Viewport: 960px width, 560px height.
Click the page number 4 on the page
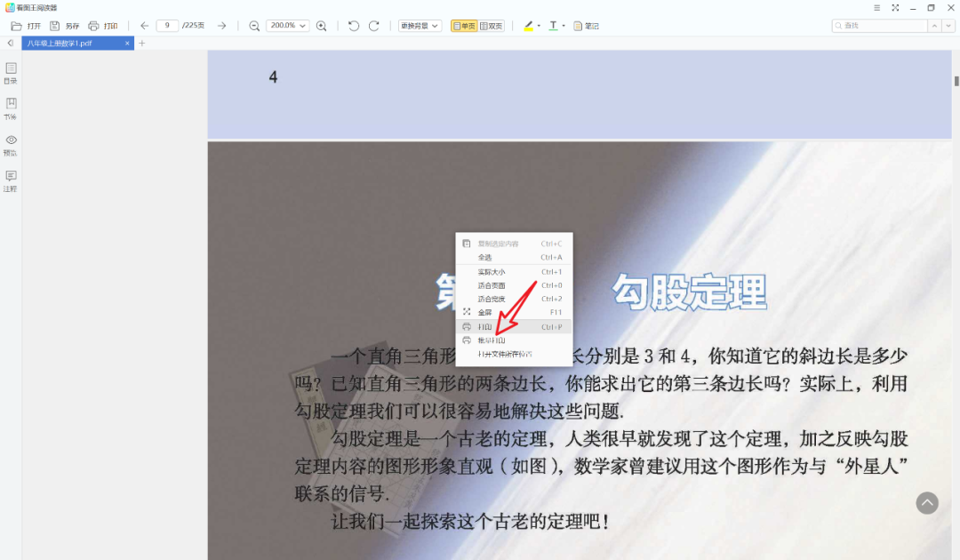tap(273, 77)
